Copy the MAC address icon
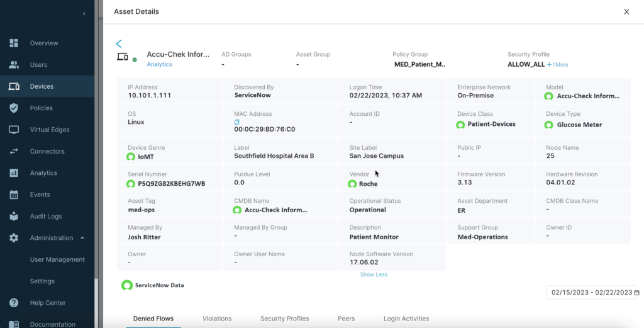This screenshot has height=328, width=644. click(237, 122)
